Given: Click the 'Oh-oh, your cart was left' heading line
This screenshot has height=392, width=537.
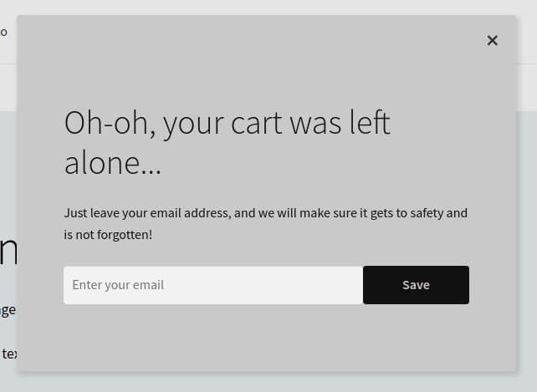Looking at the screenshot, I should coord(227,124).
